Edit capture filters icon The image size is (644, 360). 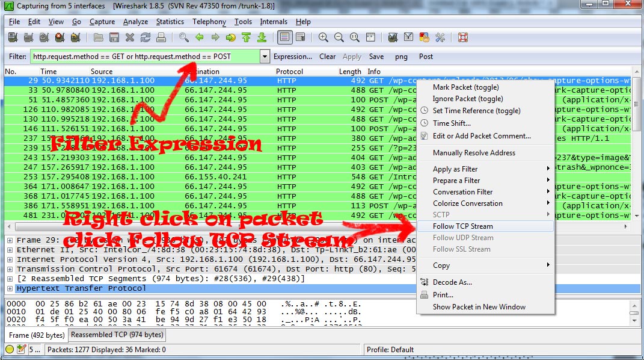(x=393, y=38)
